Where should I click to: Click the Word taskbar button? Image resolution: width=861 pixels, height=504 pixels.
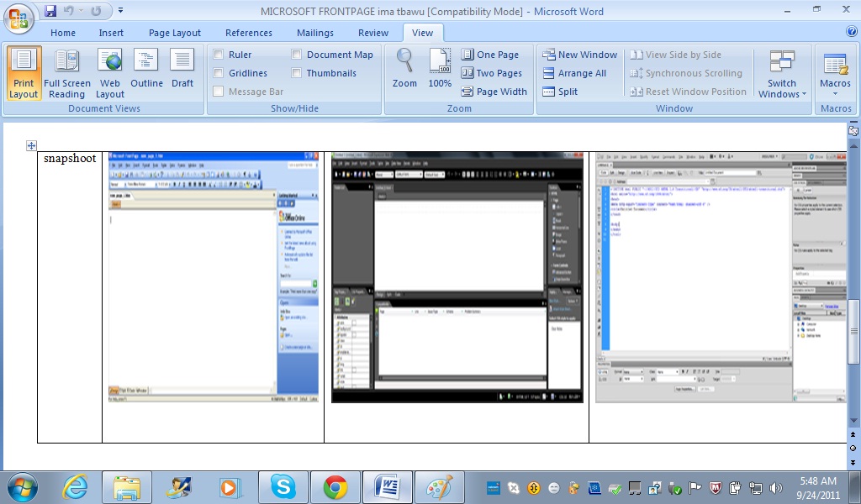388,487
